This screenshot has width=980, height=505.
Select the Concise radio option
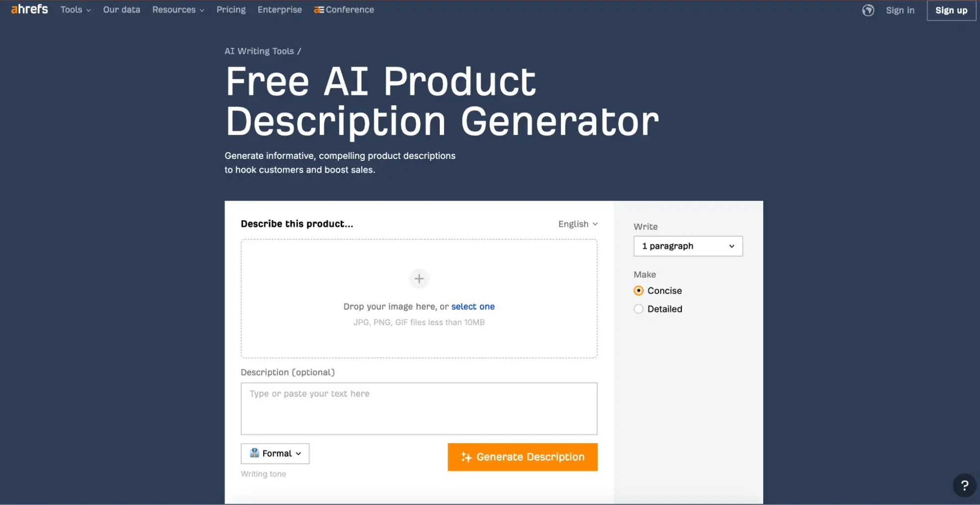point(638,291)
